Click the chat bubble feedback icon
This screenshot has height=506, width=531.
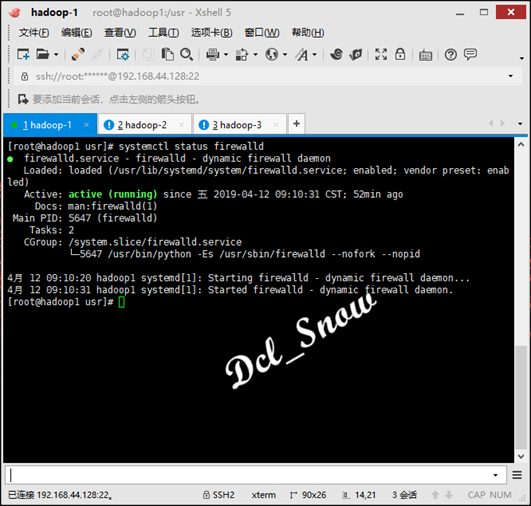(x=470, y=54)
